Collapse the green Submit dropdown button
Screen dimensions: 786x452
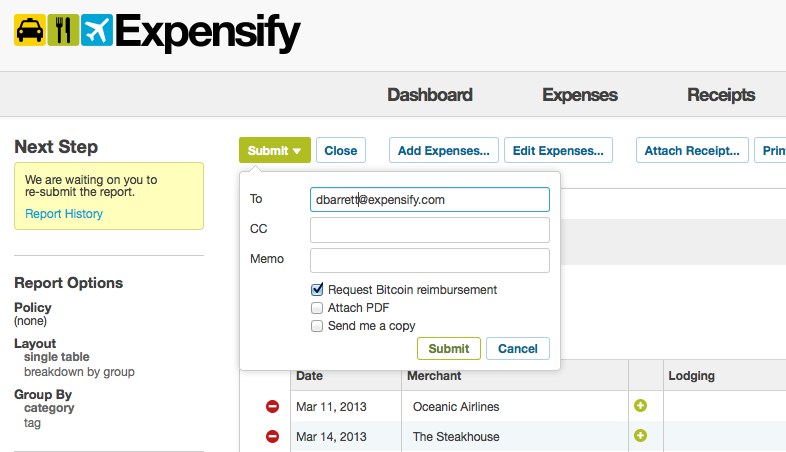(275, 150)
